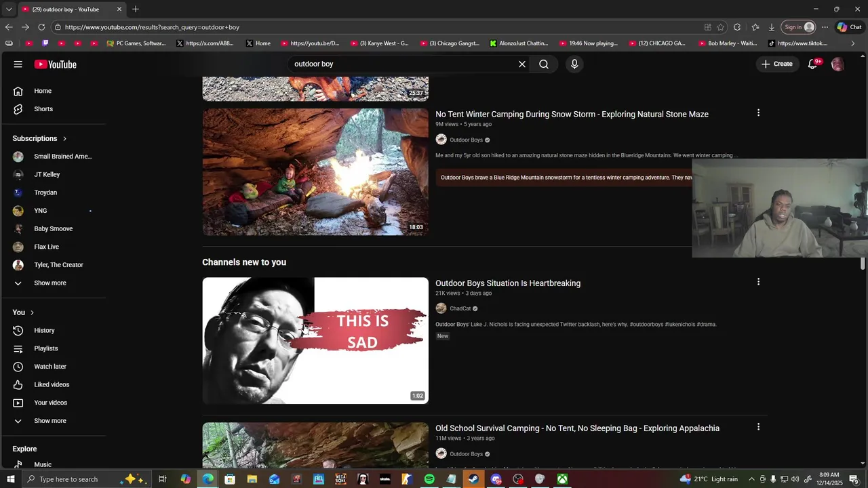Open the YouTube hamburger guide menu
Image resolution: width=868 pixels, height=488 pixels.
click(18, 64)
